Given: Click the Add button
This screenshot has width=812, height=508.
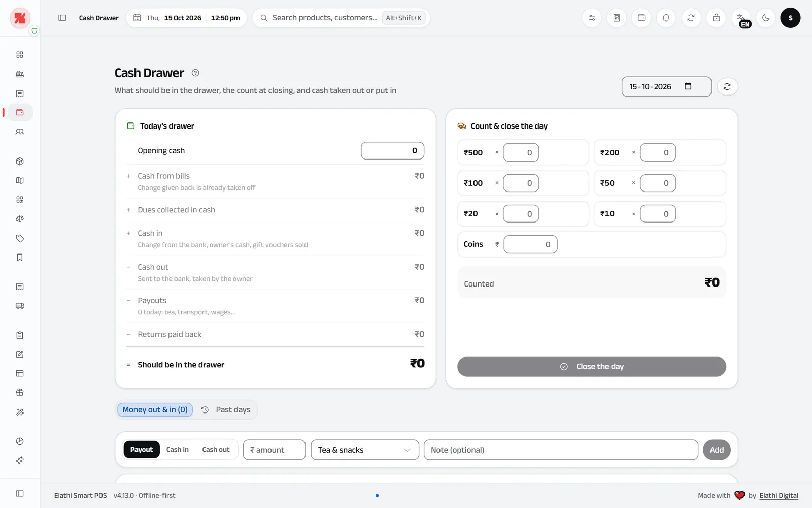Looking at the screenshot, I should pos(717,450).
